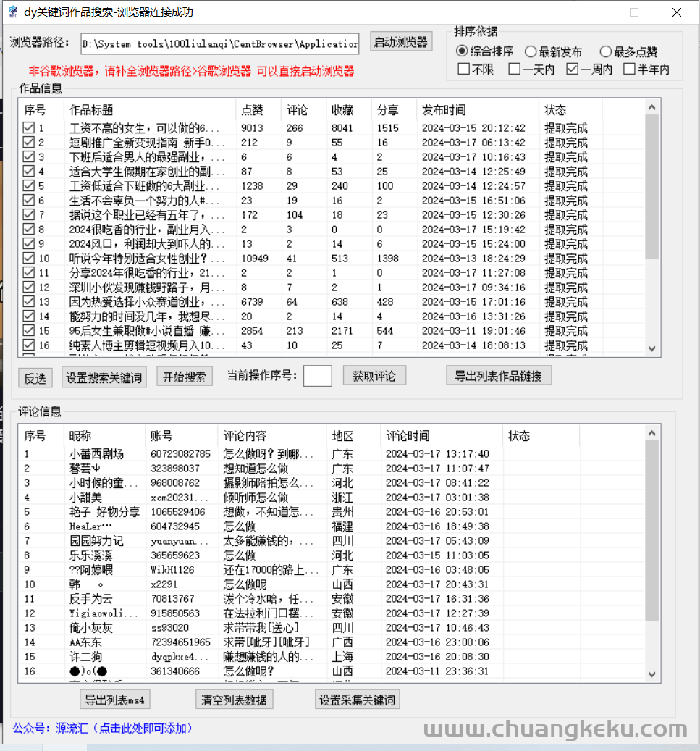The width and height of the screenshot is (700, 751).
Task: Click comment time 2024-03-11 23:36:31
Action: click(437, 671)
